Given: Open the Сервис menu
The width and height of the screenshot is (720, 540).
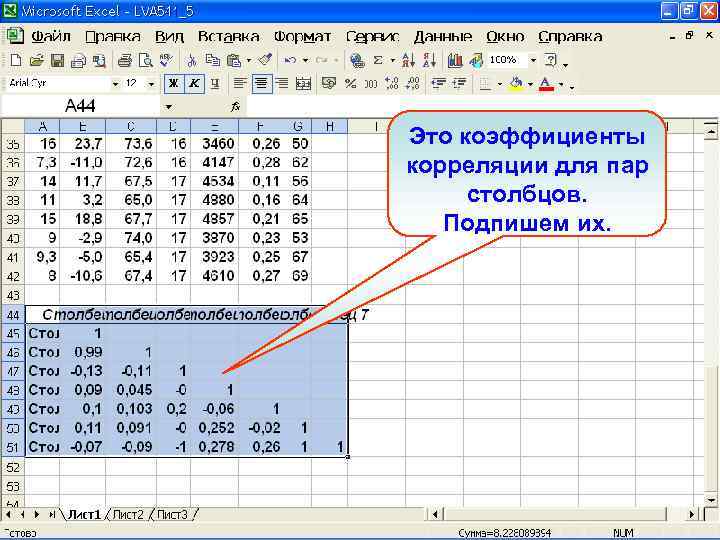Looking at the screenshot, I should (372, 36).
